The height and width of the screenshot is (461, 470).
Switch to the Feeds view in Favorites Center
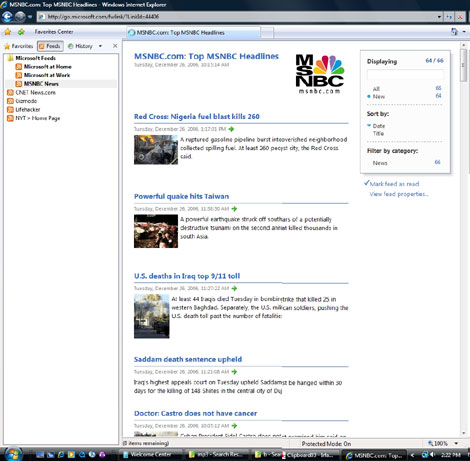(50, 46)
